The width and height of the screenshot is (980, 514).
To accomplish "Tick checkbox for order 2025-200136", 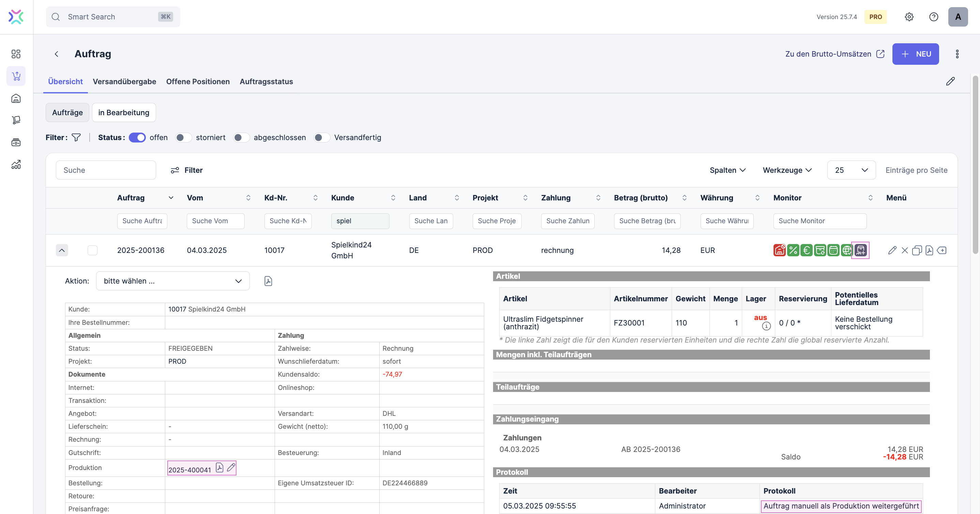I will [x=92, y=250].
